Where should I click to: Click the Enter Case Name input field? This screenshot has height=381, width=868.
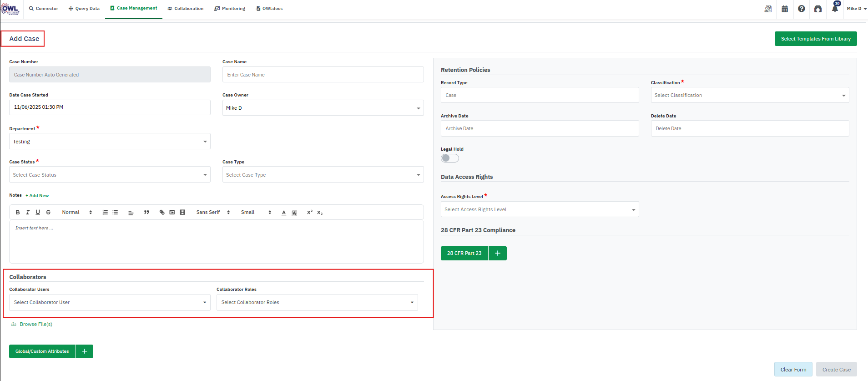coord(323,75)
